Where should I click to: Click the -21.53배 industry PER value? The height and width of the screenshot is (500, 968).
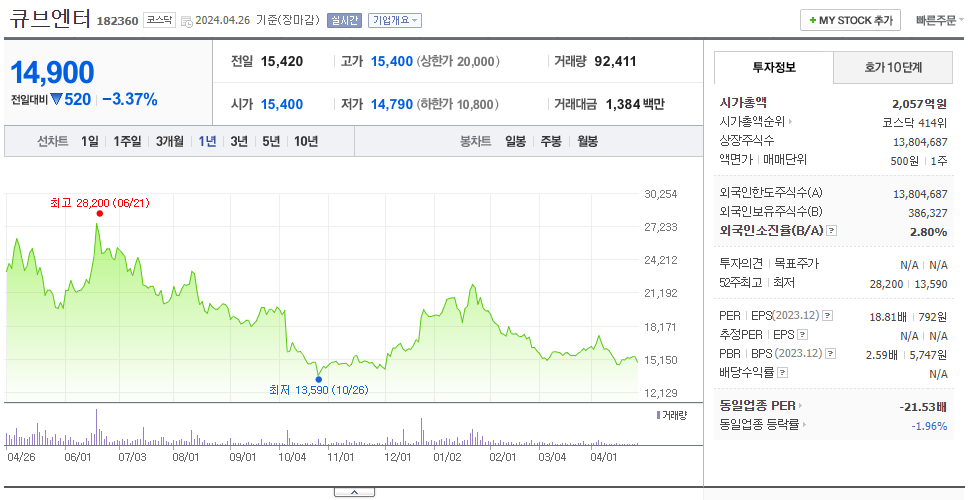point(923,407)
